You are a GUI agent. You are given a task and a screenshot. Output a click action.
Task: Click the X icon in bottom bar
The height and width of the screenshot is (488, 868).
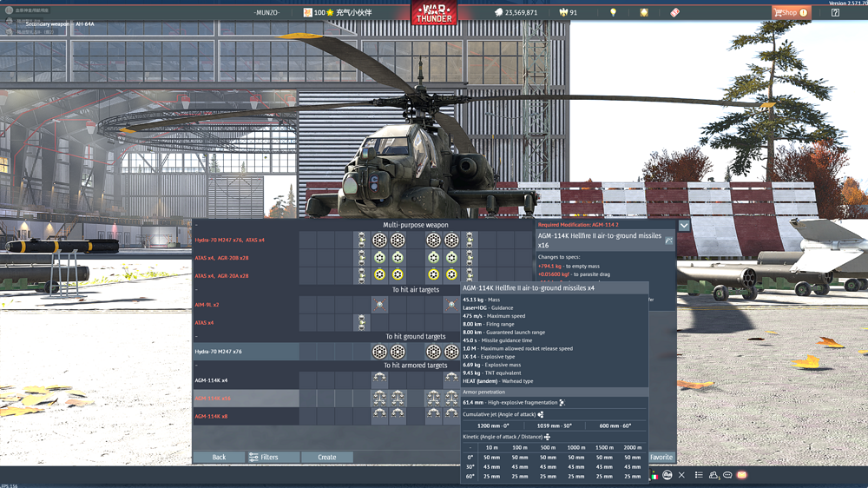[681, 475]
